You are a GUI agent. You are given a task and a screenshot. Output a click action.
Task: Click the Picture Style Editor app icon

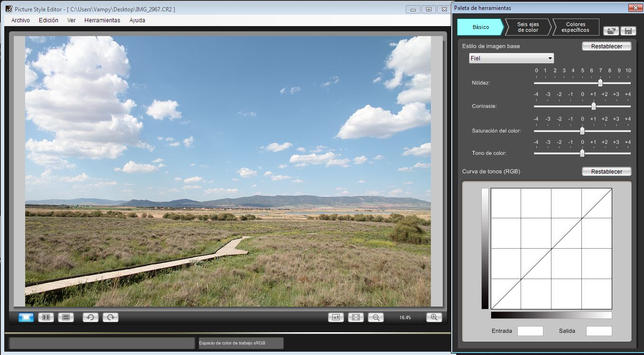click(9, 9)
